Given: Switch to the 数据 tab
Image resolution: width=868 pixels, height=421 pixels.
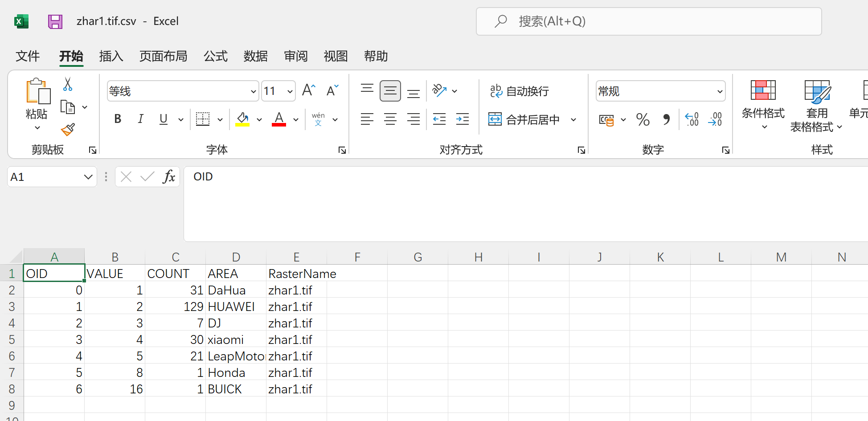Looking at the screenshot, I should 256,56.
